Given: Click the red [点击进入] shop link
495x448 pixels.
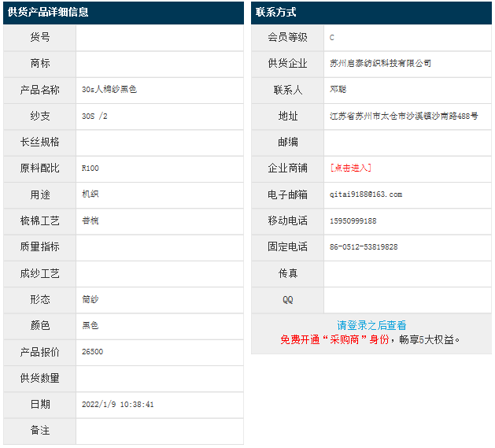Looking at the screenshot, I should 351,168.
